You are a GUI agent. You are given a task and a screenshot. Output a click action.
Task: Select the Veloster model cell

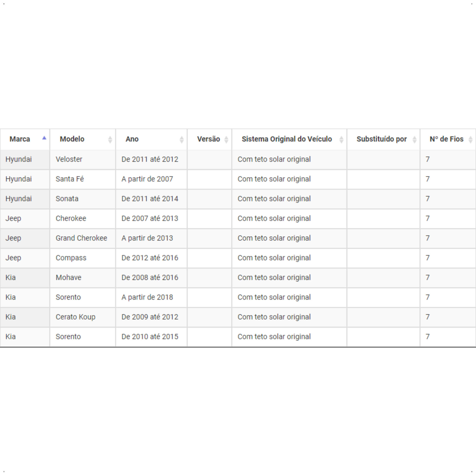click(83, 159)
